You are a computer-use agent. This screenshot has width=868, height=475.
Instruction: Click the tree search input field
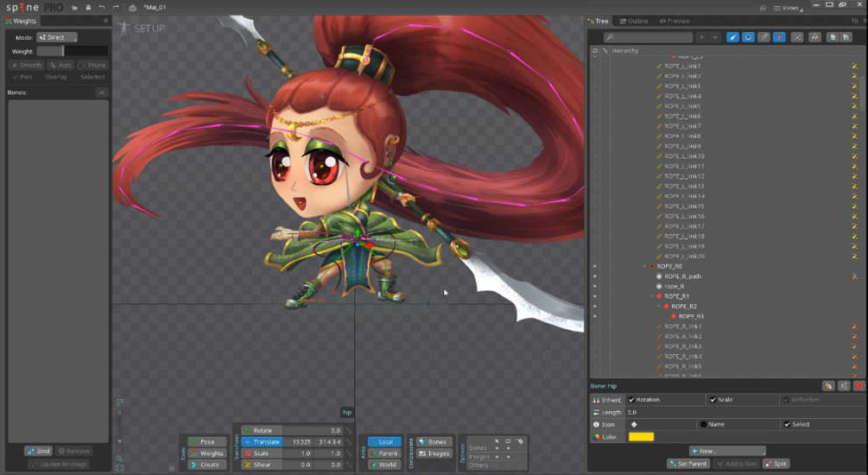pos(648,37)
